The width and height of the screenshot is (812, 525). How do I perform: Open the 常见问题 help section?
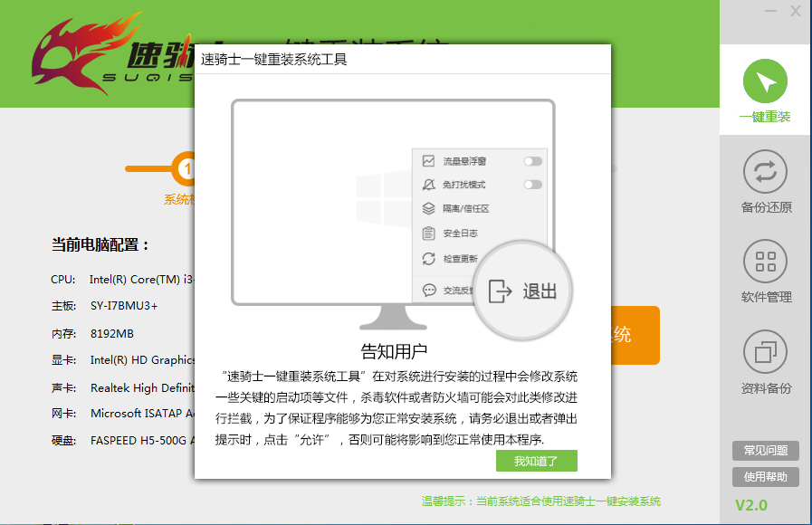765,451
